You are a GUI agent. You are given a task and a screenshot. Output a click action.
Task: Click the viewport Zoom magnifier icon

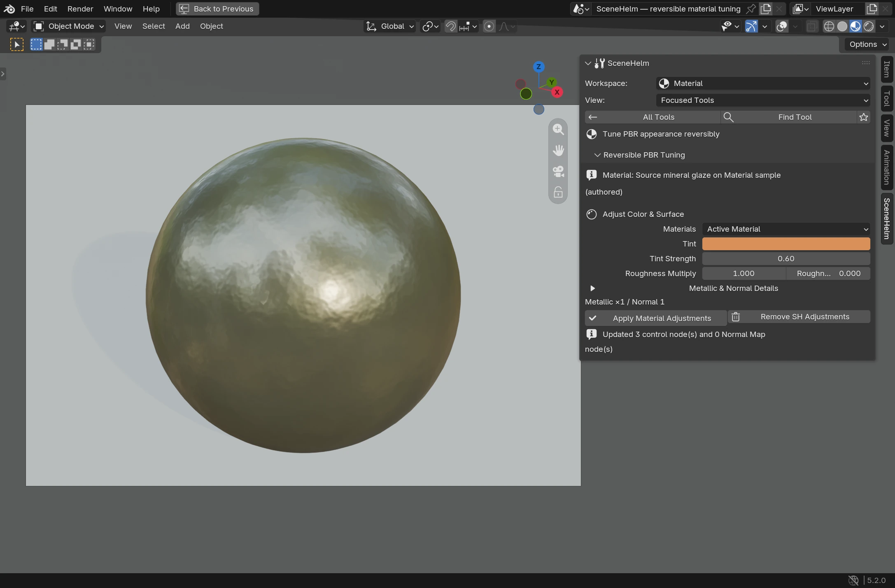click(558, 129)
